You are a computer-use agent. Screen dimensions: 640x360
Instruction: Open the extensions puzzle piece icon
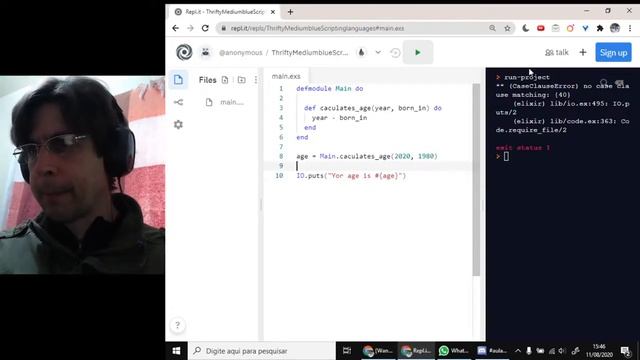pyautogui.click(x=600, y=28)
